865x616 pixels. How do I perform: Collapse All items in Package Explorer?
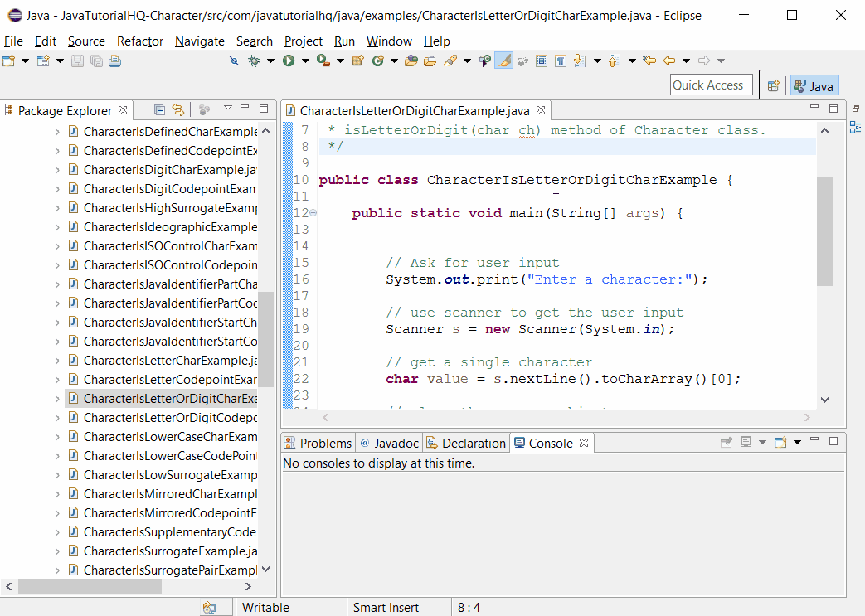[158, 109]
